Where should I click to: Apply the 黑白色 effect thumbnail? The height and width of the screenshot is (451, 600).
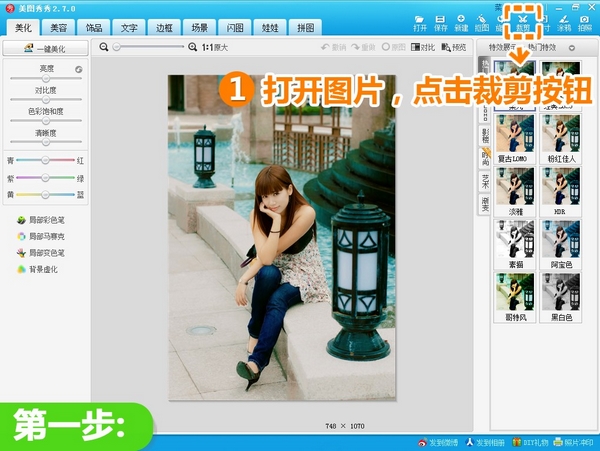point(562,293)
